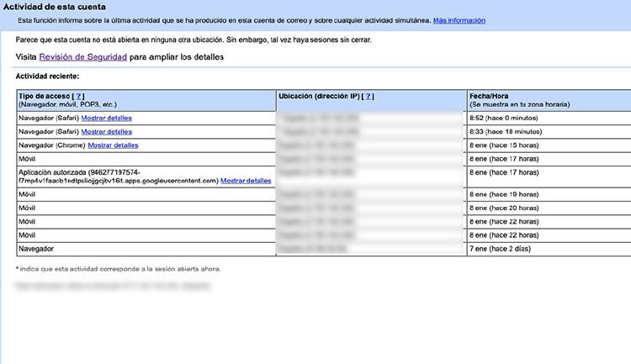
Task: Select the 'Ubicación (dirección IP)' column header text
Action: pos(319,97)
